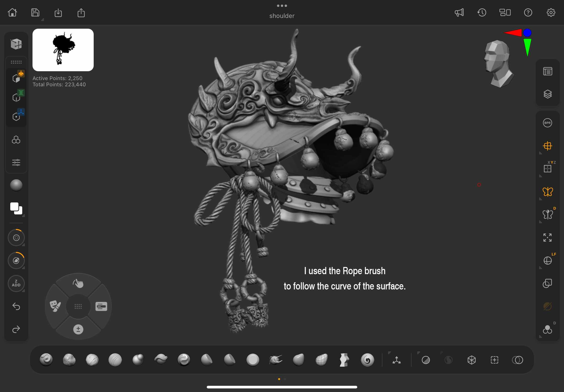564x392 pixels.
Task: Expand the save button options
Action: tap(43, 20)
